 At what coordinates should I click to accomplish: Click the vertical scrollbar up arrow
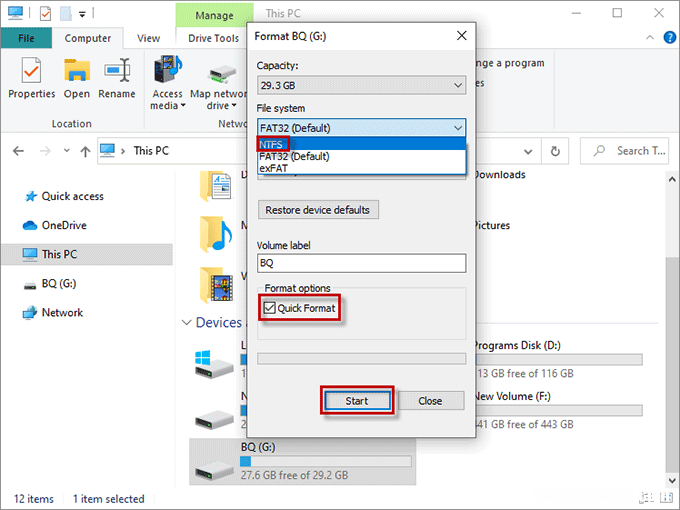pyautogui.click(x=672, y=179)
